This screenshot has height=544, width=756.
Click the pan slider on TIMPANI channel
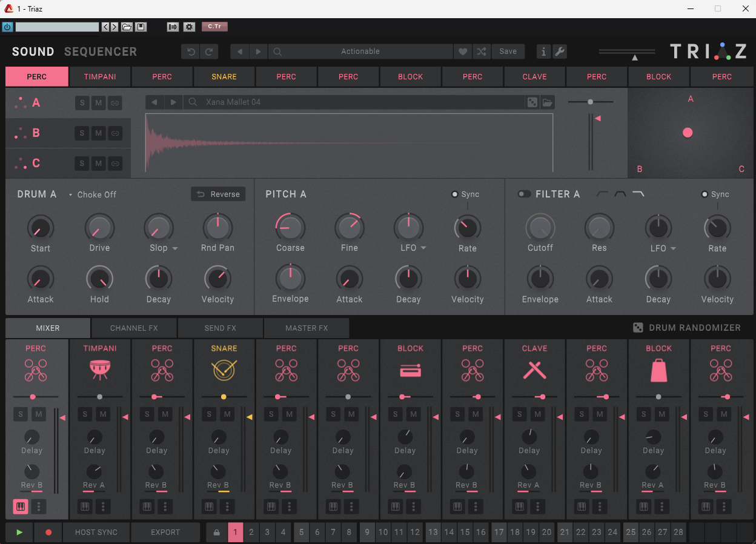coord(99,397)
